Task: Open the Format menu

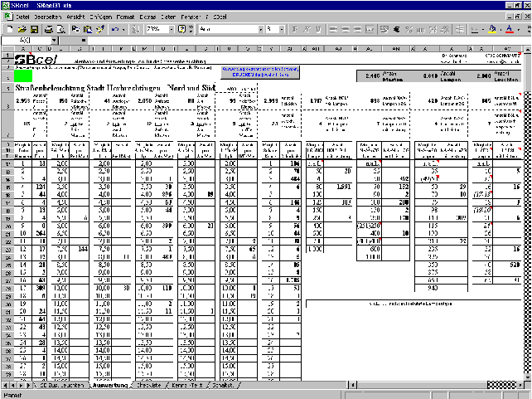Action: pyautogui.click(x=125, y=17)
